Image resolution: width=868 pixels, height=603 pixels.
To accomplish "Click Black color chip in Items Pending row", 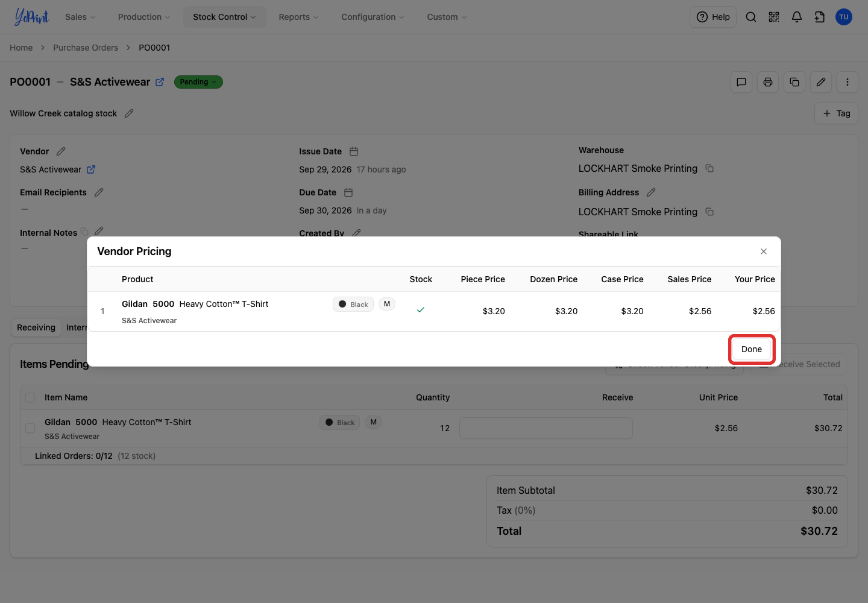I will [x=340, y=423].
